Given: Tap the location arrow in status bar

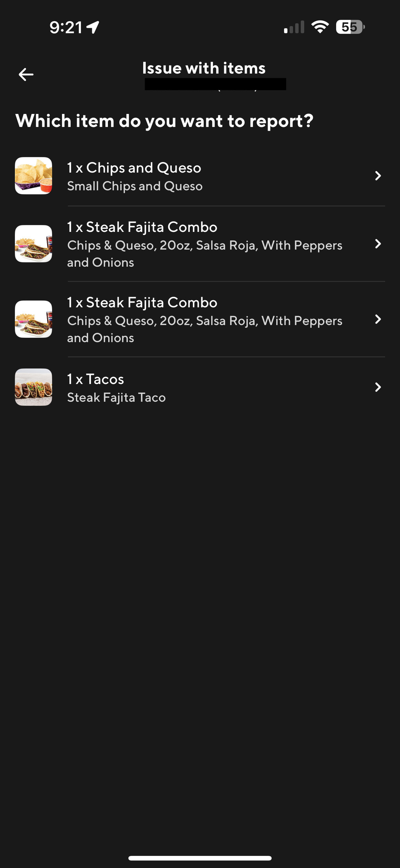Looking at the screenshot, I should point(93,27).
